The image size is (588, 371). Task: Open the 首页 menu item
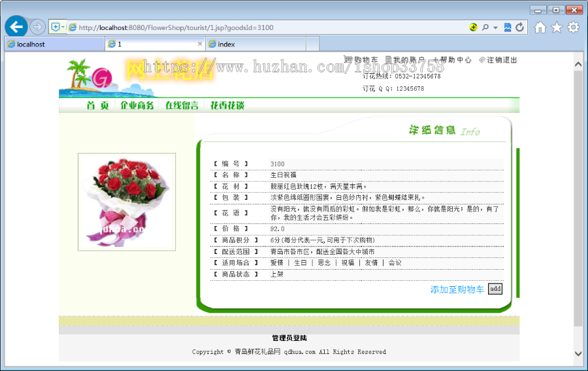pyautogui.click(x=98, y=105)
